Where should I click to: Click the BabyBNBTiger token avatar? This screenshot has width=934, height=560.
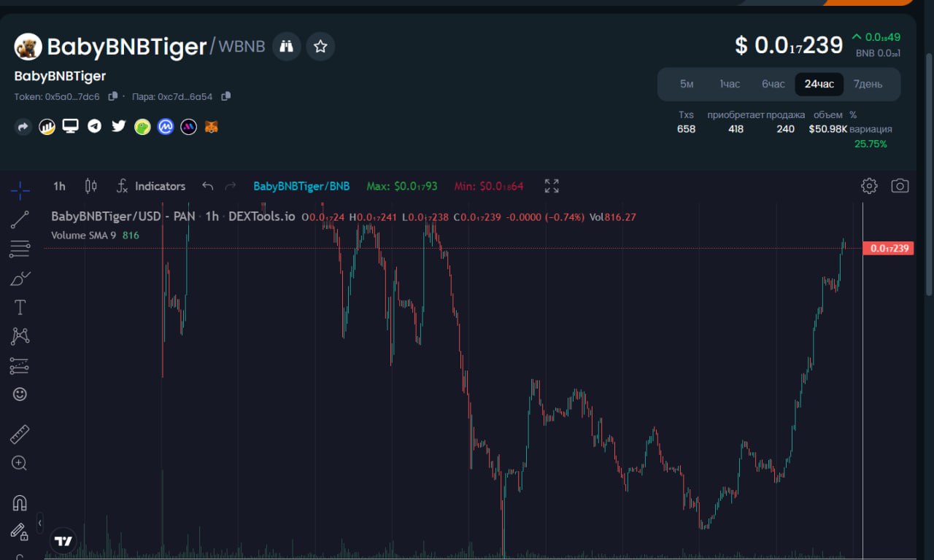click(x=28, y=47)
